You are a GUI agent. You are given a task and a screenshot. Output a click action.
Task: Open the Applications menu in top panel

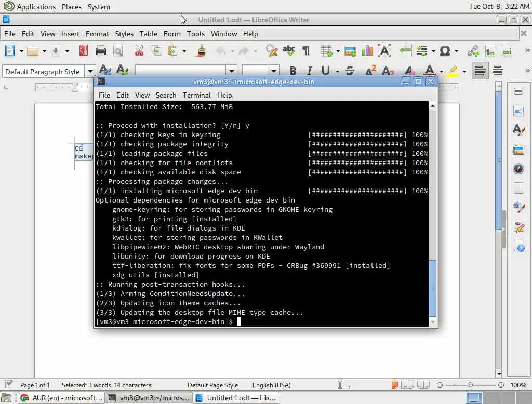pos(36,7)
